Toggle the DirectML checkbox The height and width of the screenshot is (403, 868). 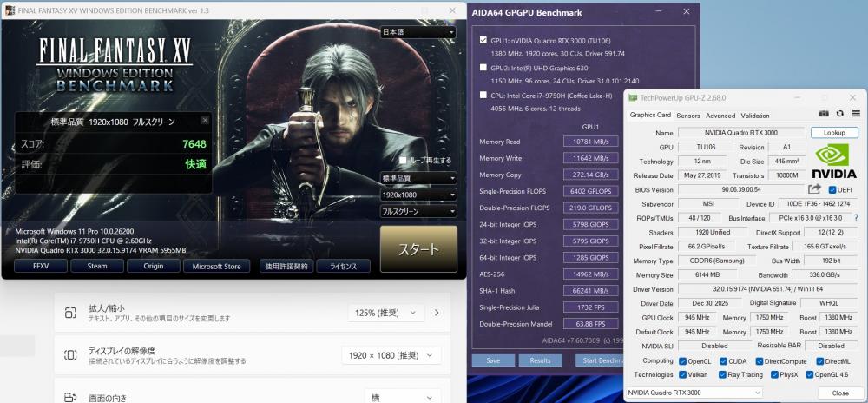pos(819,361)
